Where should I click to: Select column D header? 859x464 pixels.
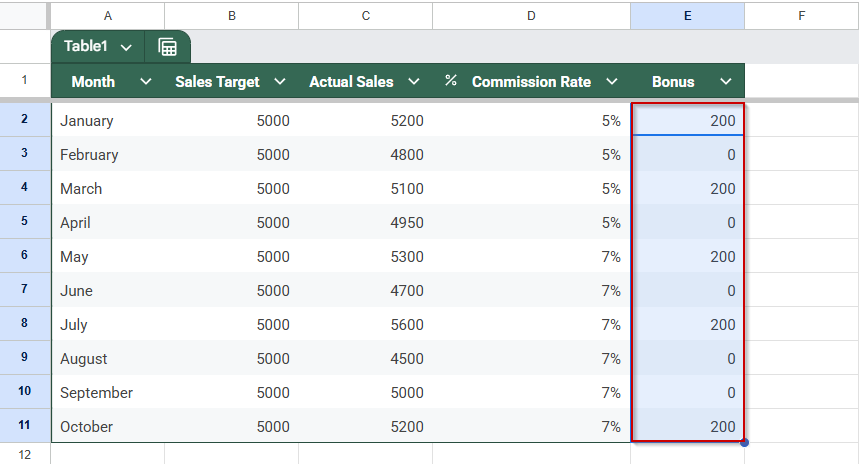(531, 16)
